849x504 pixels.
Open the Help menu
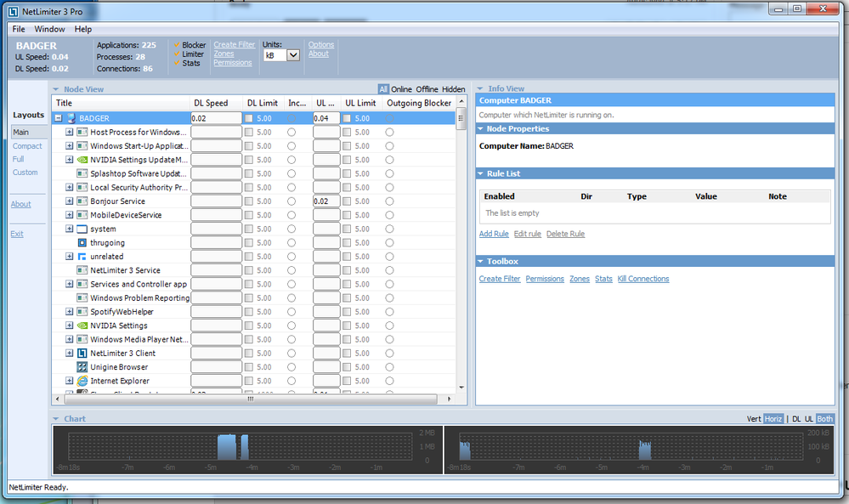[x=82, y=29]
